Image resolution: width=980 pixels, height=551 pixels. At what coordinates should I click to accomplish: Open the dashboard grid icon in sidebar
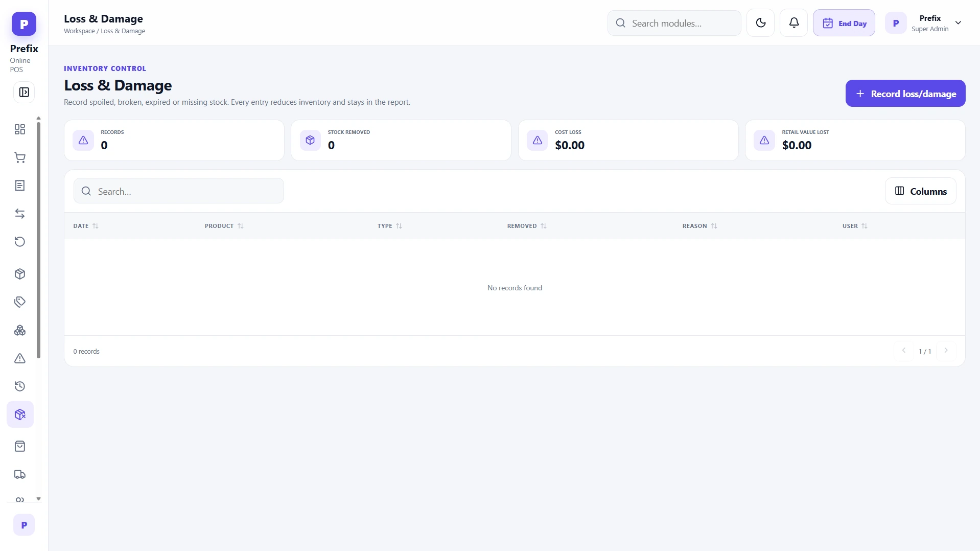coord(20,129)
